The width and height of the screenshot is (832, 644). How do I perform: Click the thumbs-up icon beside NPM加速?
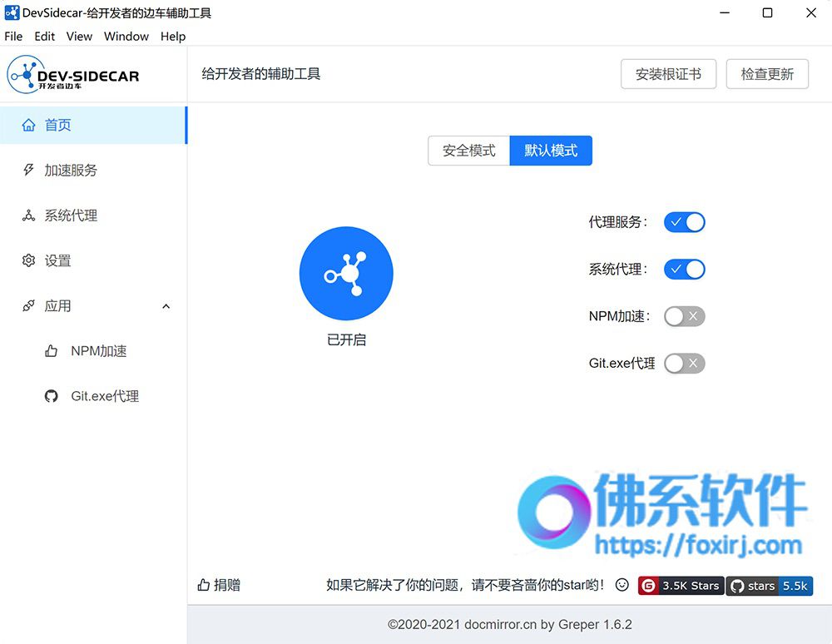[x=51, y=350]
